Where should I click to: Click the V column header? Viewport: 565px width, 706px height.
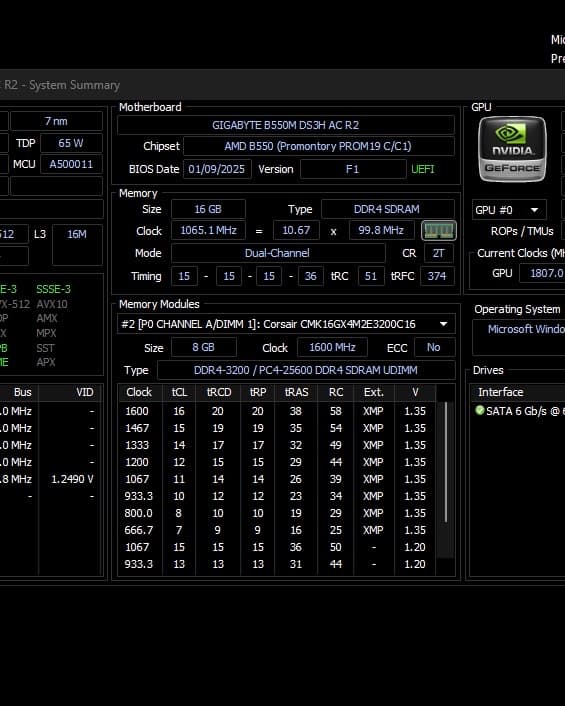[415, 392]
